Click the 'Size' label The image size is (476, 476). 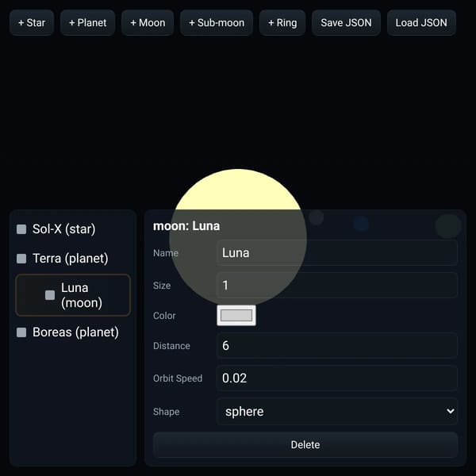pos(162,286)
